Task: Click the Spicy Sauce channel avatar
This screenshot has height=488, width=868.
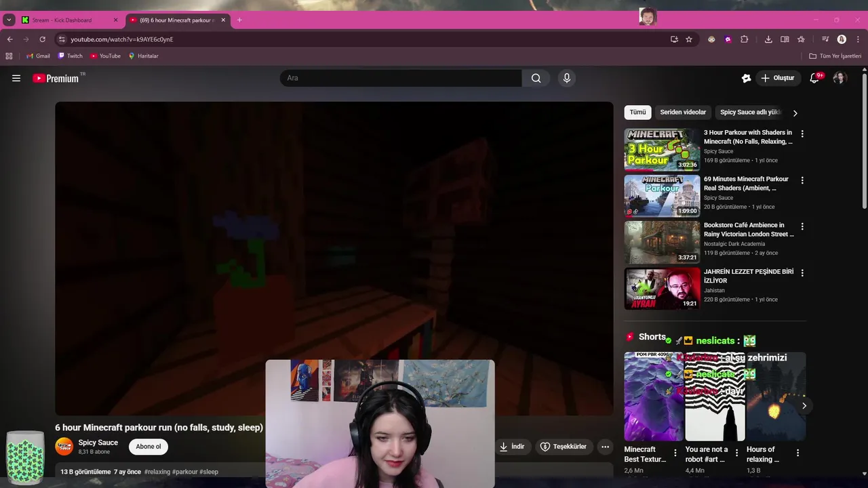Action: point(64,447)
